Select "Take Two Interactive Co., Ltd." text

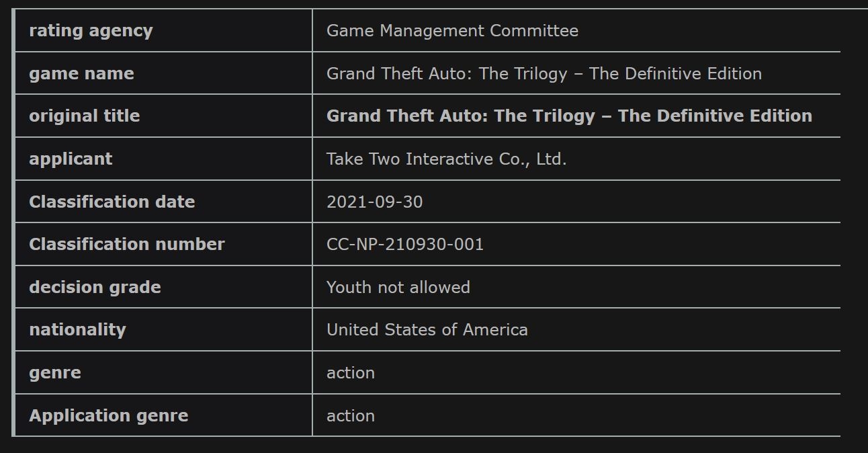[x=446, y=159]
